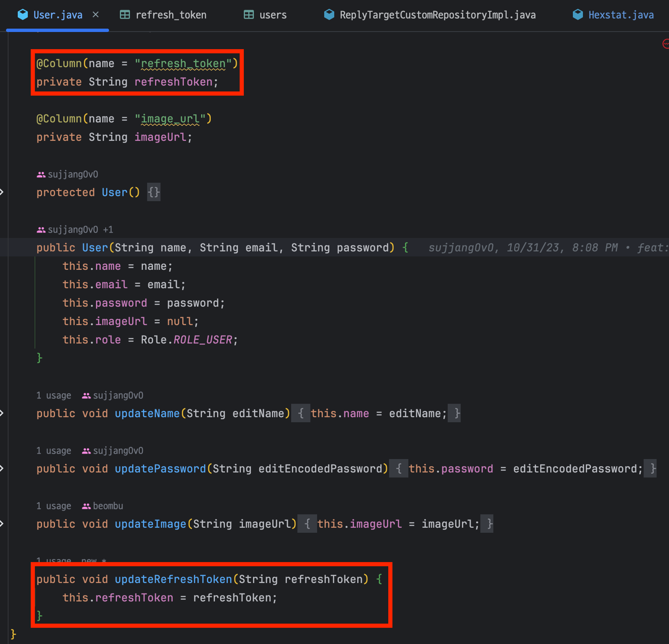
Task: Click author icon above protected User constructor
Action: click(41, 175)
